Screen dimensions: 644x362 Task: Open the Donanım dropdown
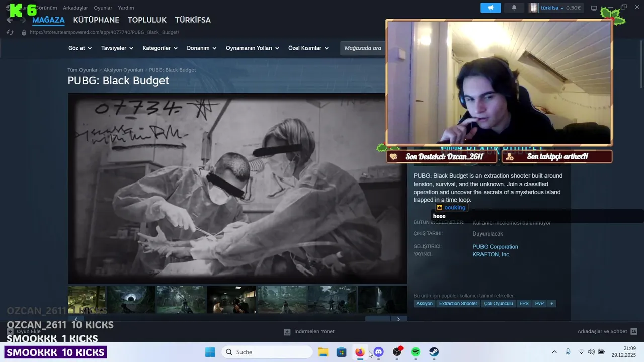click(x=201, y=48)
